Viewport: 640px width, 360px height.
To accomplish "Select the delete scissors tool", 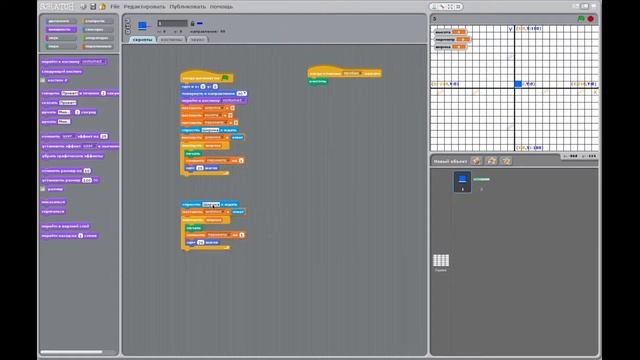I will pos(442,7).
